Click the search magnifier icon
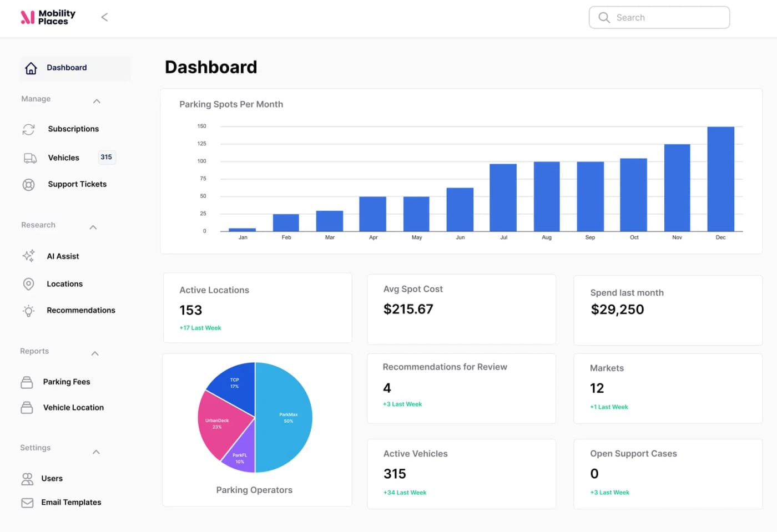 point(604,17)
